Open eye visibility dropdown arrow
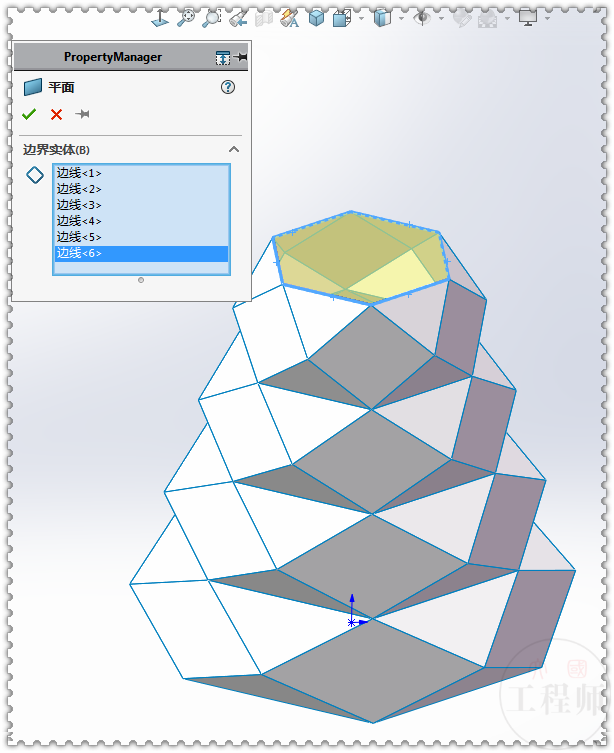The height and width of the screenshot is (753, 614). point(441,18)
